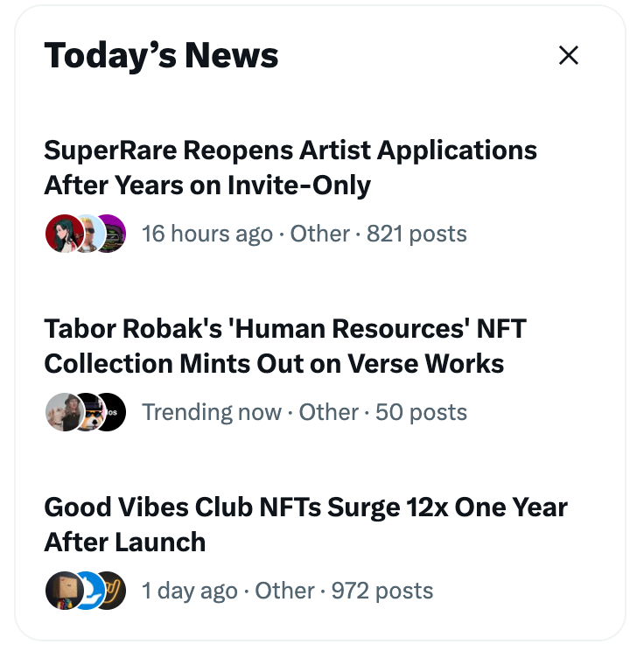Open the SuperRare Reopens Artist Applications headline

(x=290, y=167)
